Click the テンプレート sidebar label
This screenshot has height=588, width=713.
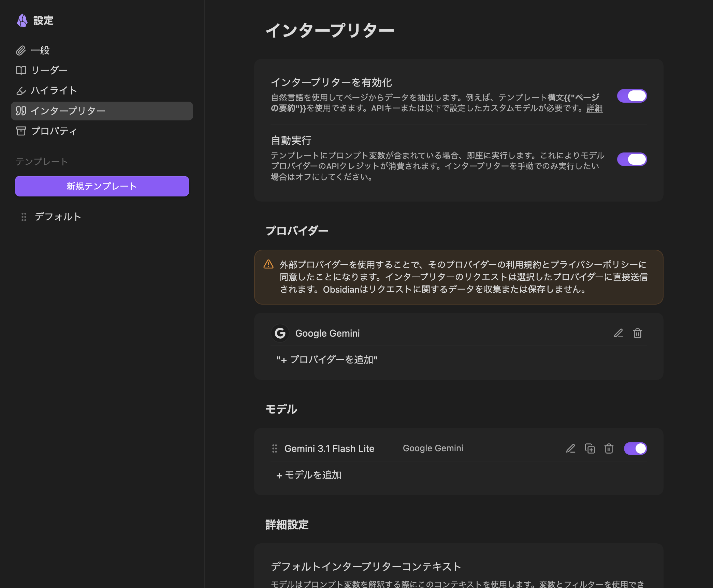click(42, 162)
